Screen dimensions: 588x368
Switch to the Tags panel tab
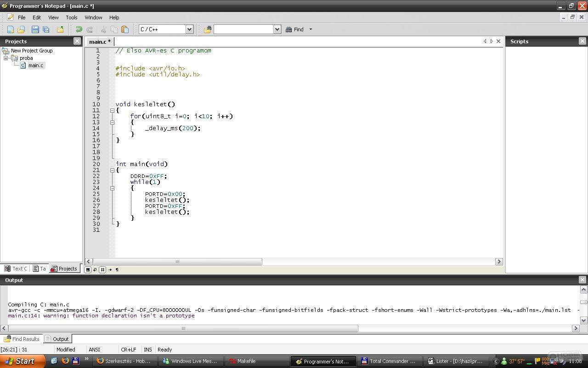40,269
